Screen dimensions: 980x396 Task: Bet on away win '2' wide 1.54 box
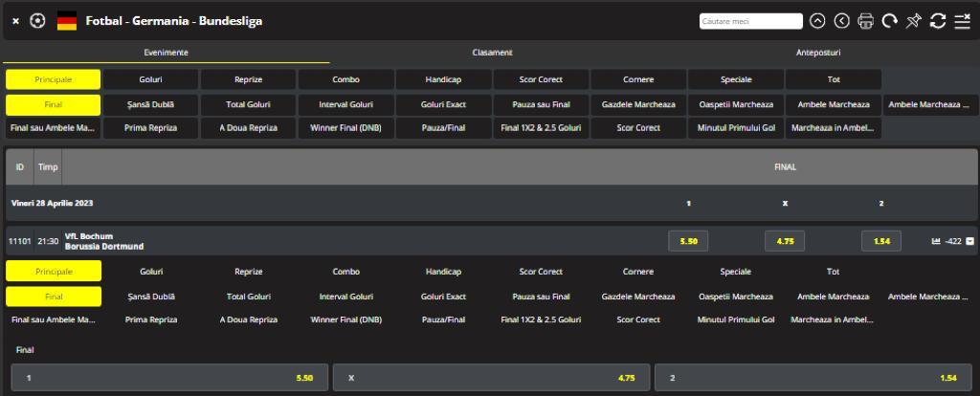click(x=813, y=378)
